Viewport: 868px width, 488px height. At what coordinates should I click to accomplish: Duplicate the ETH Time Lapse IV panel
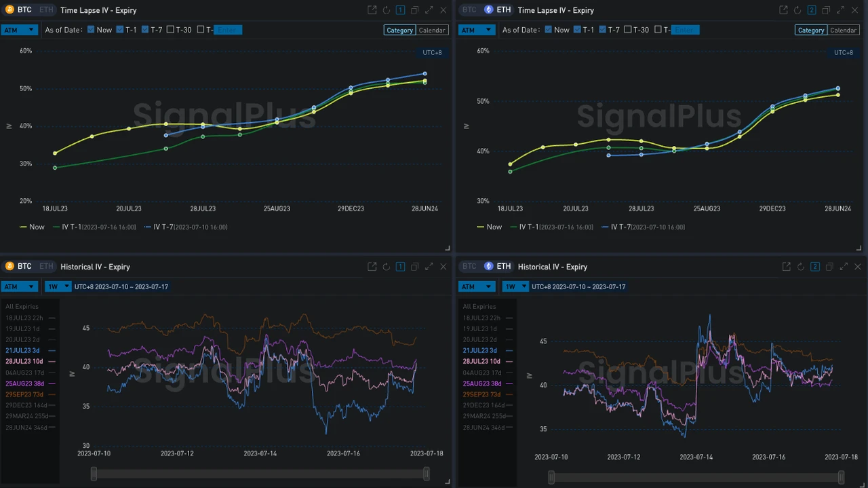pos(826,10)
